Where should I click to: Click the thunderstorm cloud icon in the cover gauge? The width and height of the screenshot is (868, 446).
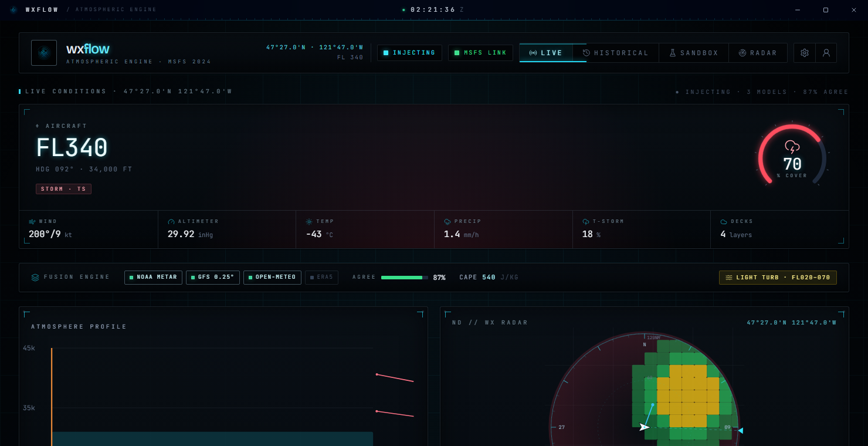(x=792, y=147)
